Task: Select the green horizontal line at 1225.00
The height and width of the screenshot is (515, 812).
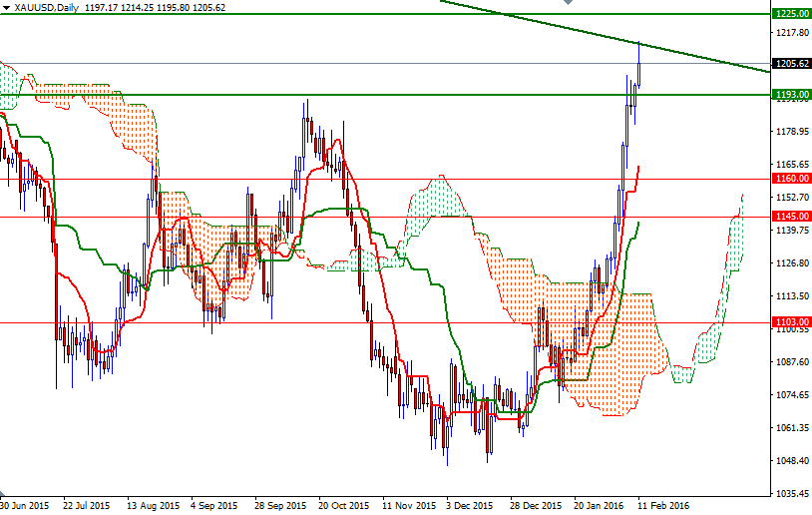Action: 385,14
